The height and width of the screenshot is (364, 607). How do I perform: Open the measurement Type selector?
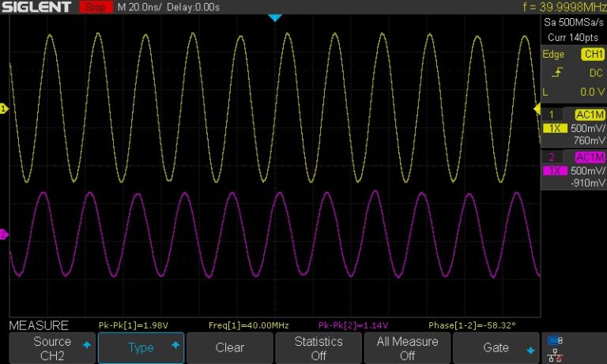[x=141, y=347]
